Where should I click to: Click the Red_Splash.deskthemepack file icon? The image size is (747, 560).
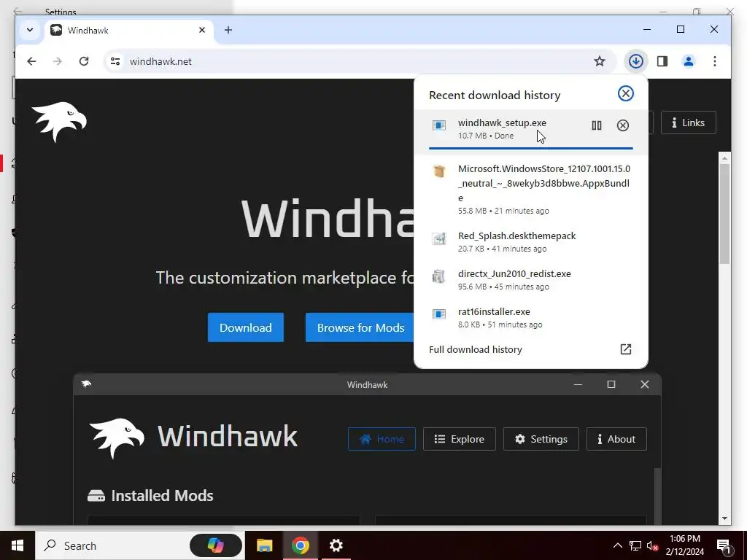point(438,238)
